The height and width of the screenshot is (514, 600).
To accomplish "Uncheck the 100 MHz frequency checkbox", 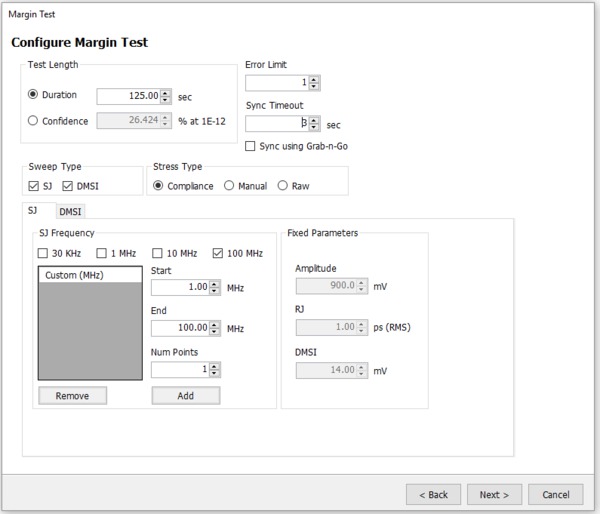I will click(218, 253).
